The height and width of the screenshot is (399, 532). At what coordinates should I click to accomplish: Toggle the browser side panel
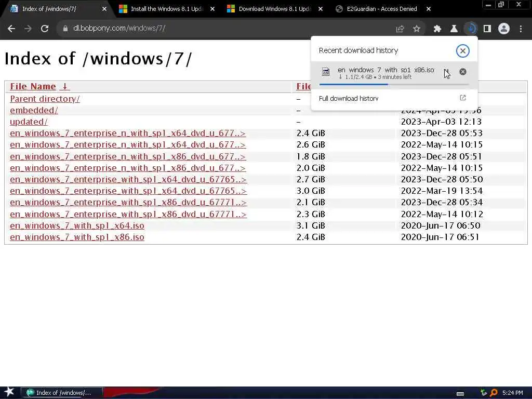click(x=487, y=29)
